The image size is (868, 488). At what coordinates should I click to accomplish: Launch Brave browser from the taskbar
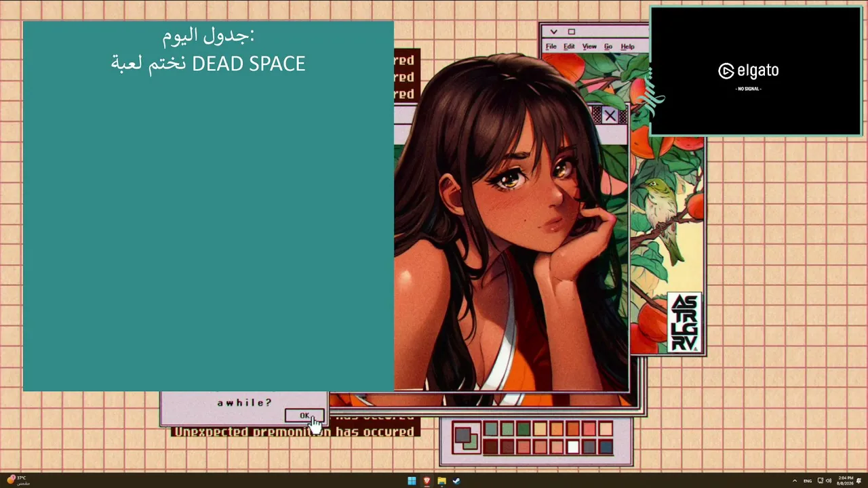(x=427, y=481)
